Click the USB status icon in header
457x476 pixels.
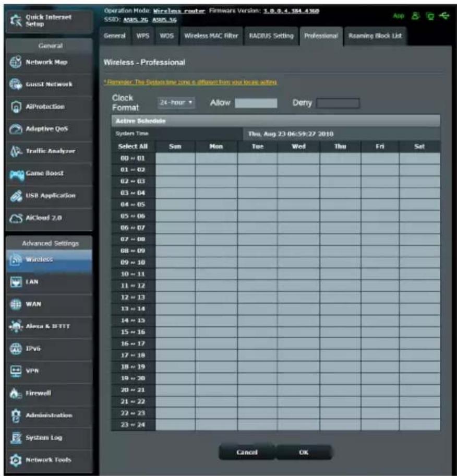pyautogui.click(x=444, y=15)
